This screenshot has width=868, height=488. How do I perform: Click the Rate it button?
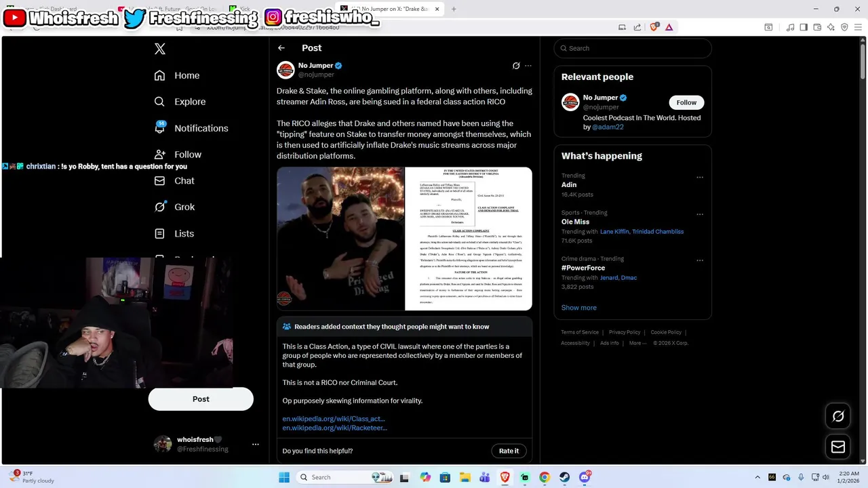(509, 451)
